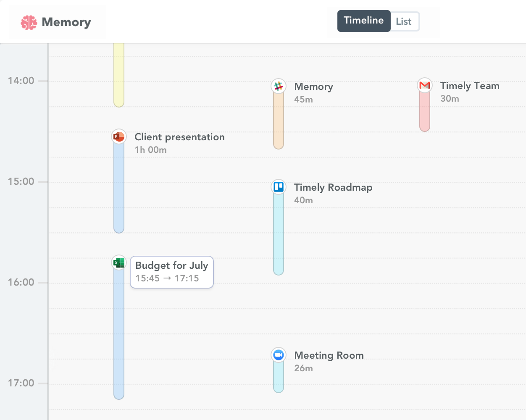Click the 15:00 time label in the gutter
Image resolution: width=526 pixels, height=420 pixels.
pos(21,181)
